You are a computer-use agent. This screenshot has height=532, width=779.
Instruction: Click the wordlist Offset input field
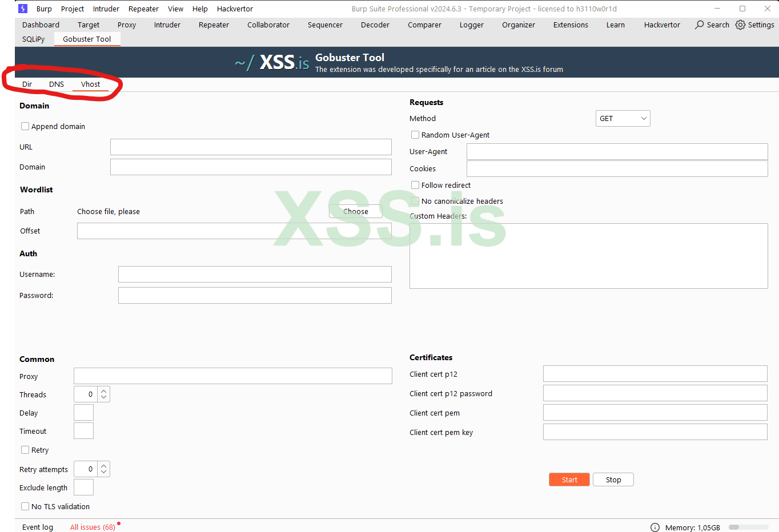click(x=234, y=231)
